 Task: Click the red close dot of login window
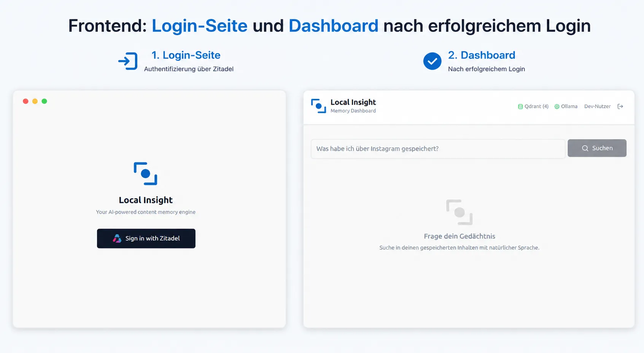(25, 101)
